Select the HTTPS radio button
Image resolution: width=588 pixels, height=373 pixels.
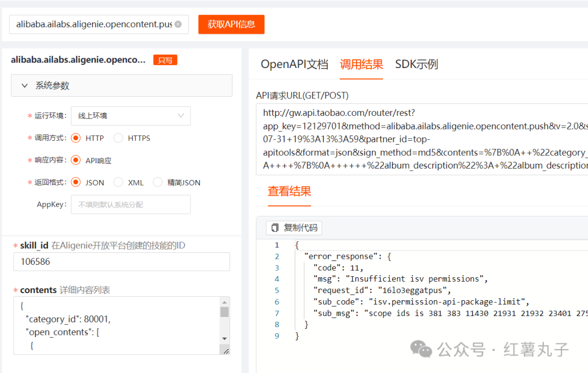pyautogui.click(x=118, y=138)
